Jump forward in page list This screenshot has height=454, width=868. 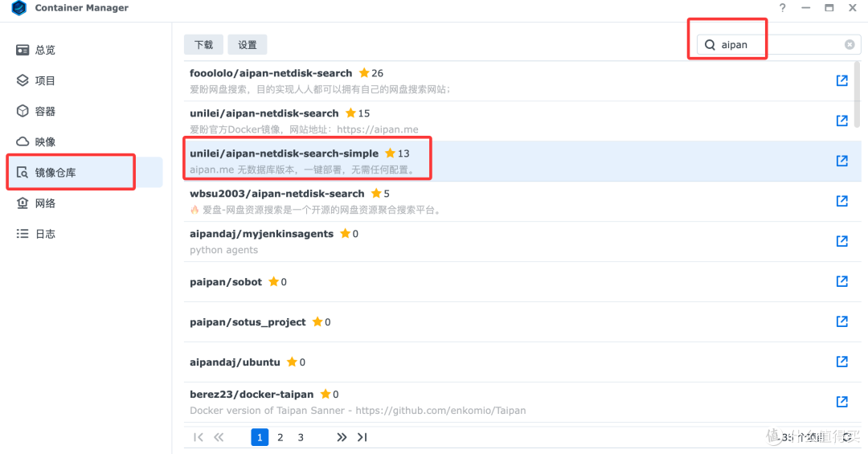(342, 437)
